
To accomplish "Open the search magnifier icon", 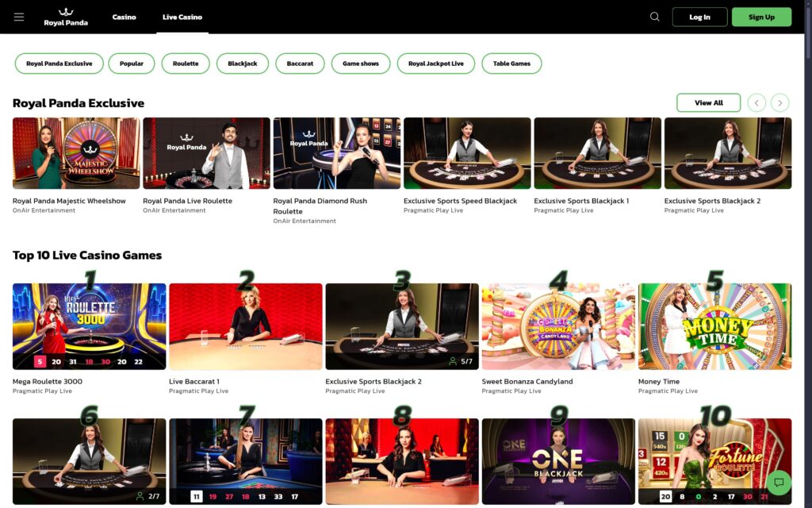I will coord(654,17).
